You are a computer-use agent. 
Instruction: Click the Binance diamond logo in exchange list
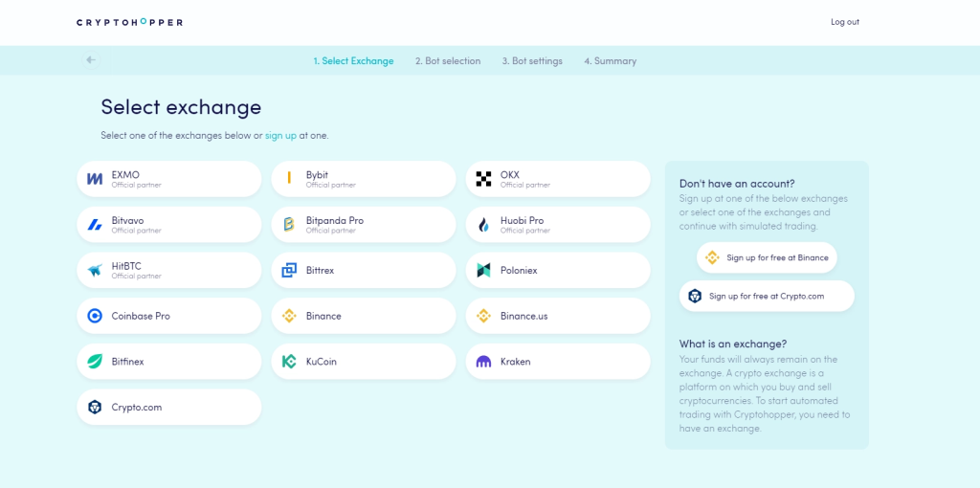click(289, 316)
